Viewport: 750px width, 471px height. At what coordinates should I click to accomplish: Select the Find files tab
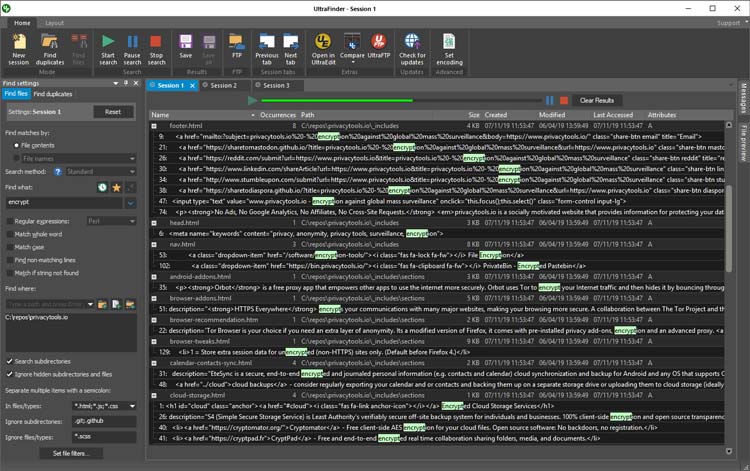(16, 94)
